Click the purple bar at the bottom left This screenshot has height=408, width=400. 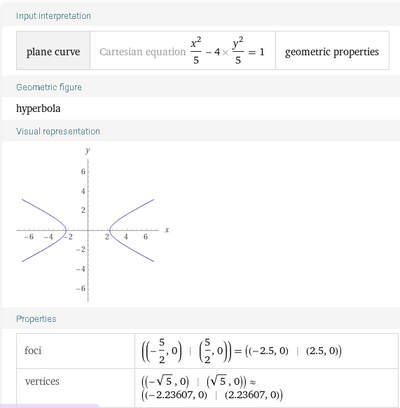[x=49, y=406]
